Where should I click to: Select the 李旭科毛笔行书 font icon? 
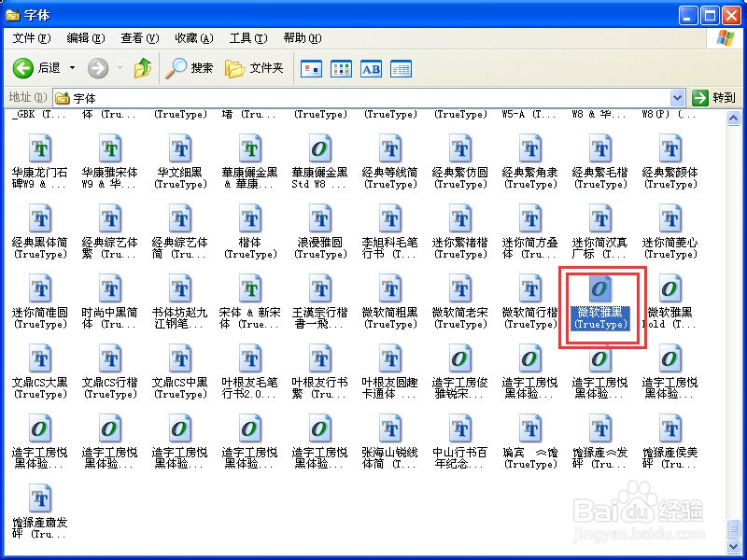click(x=390, y=218)
